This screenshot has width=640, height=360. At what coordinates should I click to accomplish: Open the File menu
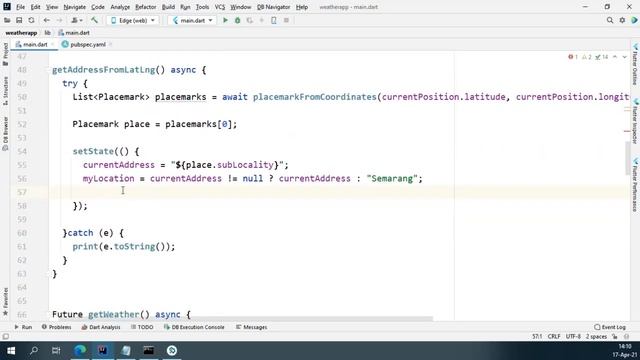coord(20,7)
